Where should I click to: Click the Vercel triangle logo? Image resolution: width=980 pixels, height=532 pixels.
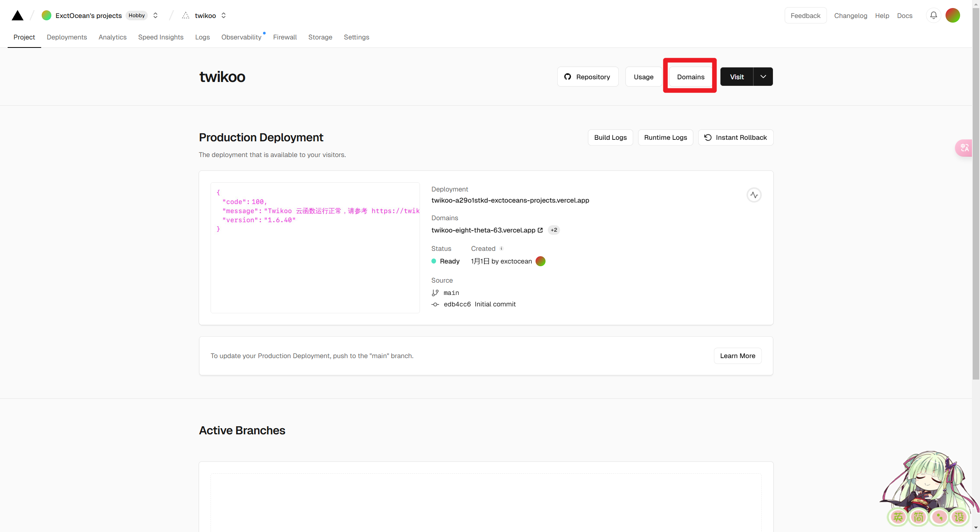coord(18,15)
